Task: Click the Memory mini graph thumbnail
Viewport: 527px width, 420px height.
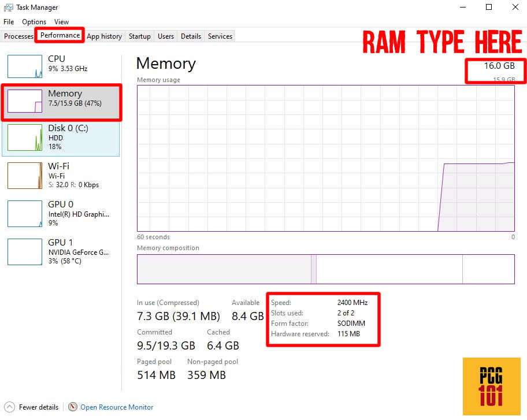Action: click(25, 101)
